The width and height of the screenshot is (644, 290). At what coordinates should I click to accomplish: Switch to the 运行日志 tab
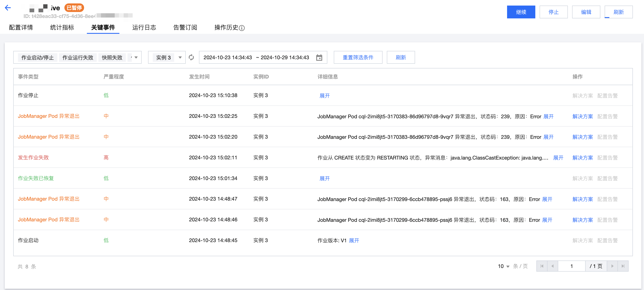[x=144, y=28]
